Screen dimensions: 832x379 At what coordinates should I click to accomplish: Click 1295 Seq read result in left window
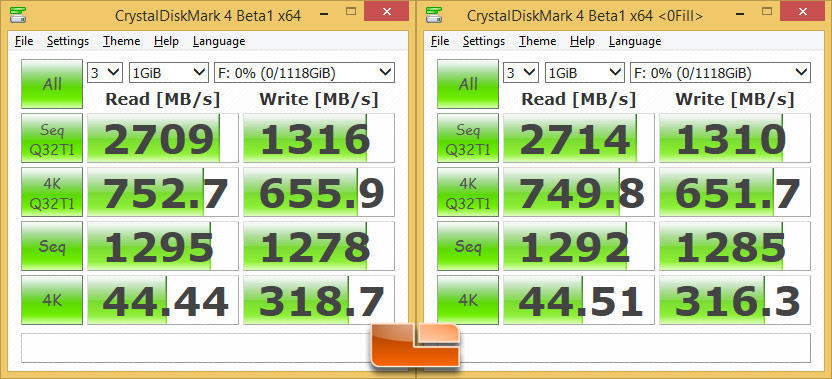163,246
